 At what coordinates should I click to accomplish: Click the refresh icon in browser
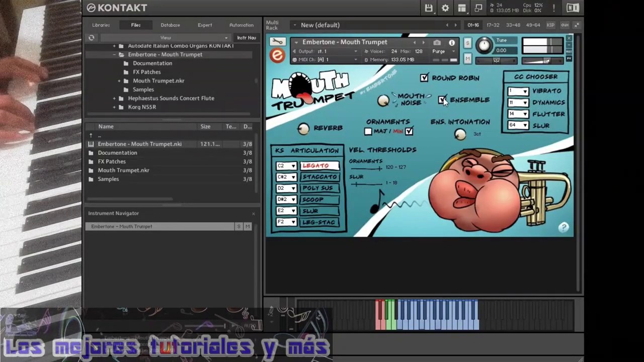coord(91,38)
